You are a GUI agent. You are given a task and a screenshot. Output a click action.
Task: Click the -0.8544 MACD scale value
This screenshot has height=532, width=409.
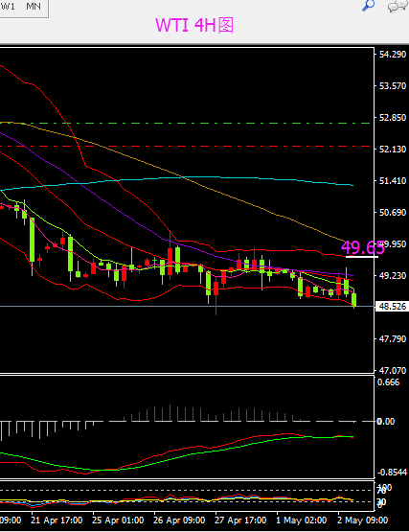(x=392, y=473)
